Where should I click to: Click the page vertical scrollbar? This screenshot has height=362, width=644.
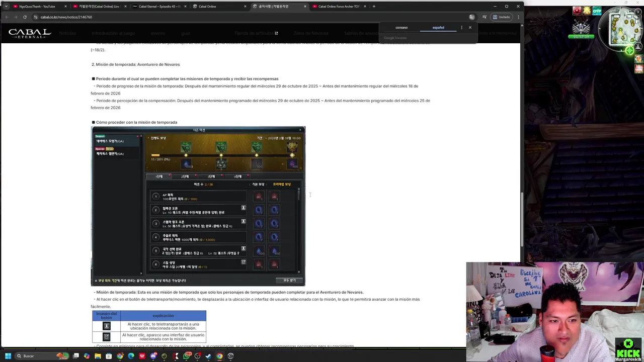(x=522, y=219)
